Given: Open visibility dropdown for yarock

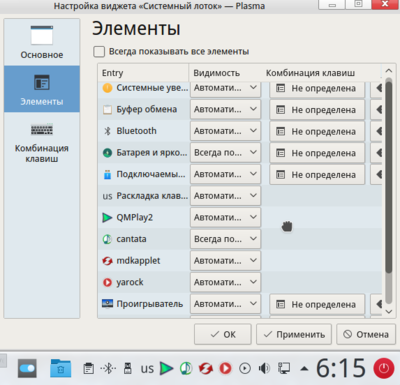Looking at the screenshot, I should (225, 283).
